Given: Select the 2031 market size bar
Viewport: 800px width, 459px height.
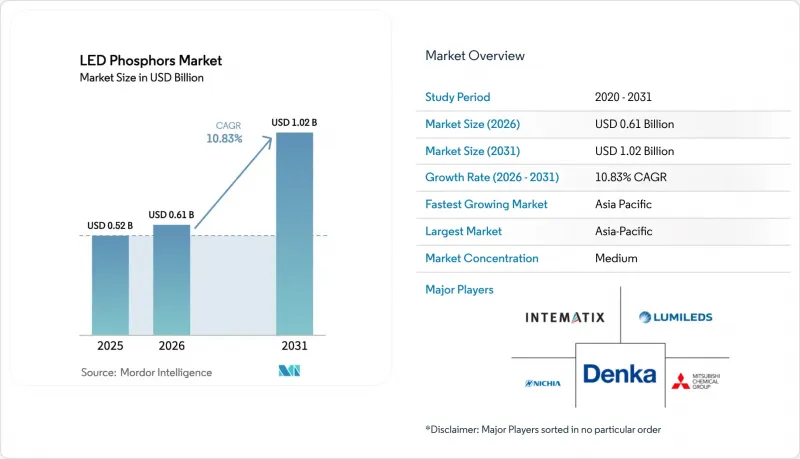Looking at the screenshot, I should 294,234.
